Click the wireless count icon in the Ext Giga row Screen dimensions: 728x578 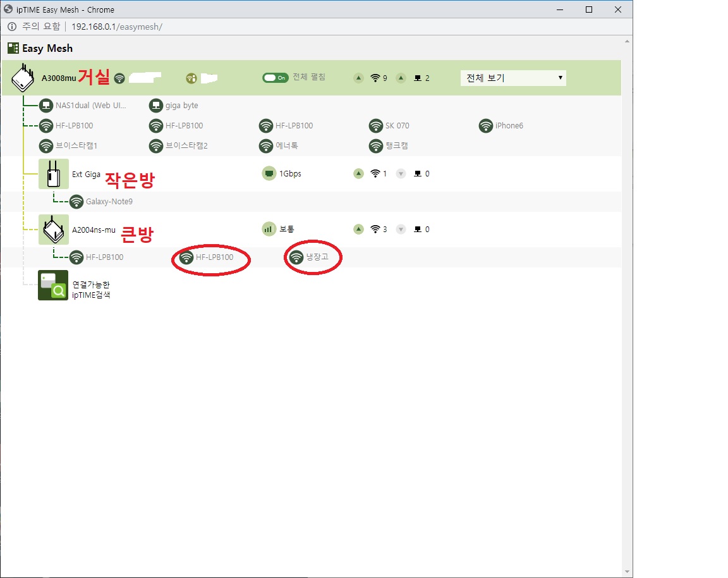375,174
